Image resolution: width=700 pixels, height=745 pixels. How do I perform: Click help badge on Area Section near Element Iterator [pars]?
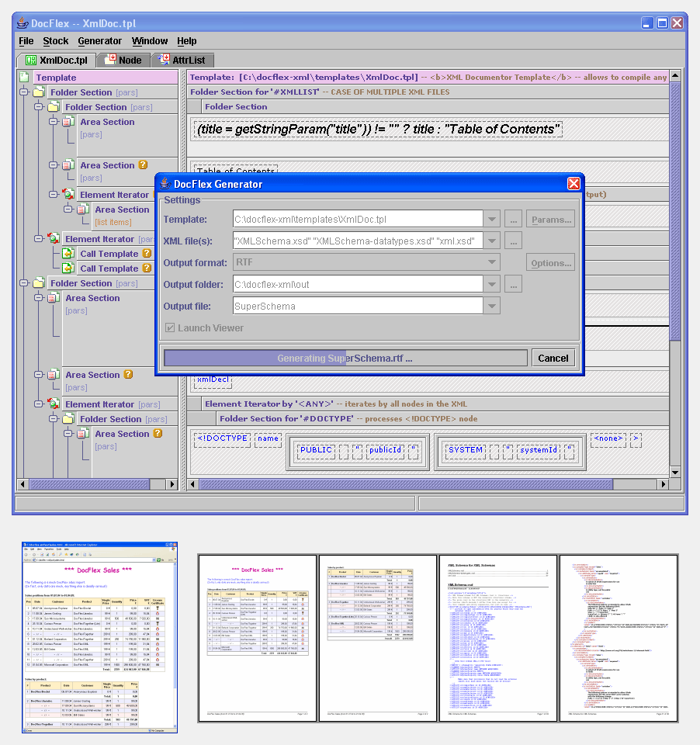pos(128,374)
